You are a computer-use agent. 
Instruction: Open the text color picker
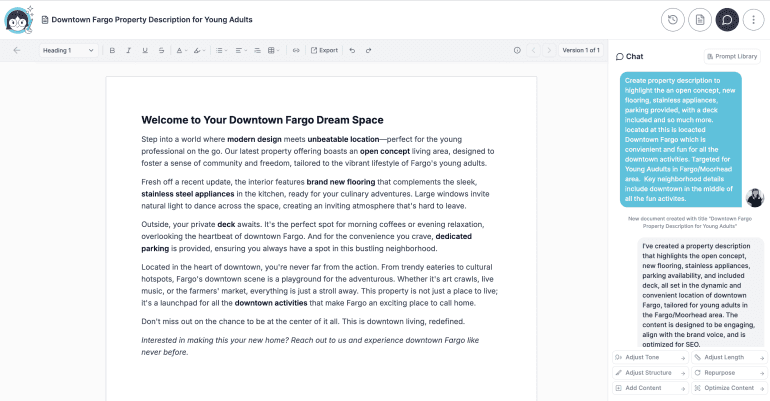coord(181,50)
